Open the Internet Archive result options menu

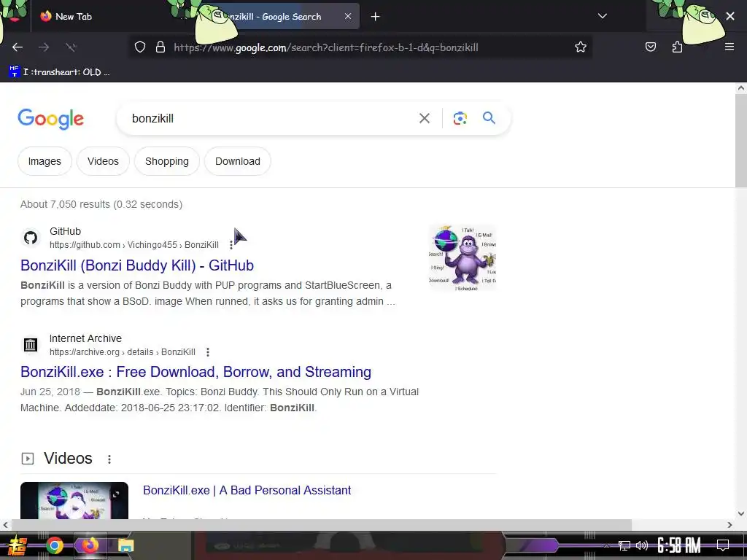[208, 352]
